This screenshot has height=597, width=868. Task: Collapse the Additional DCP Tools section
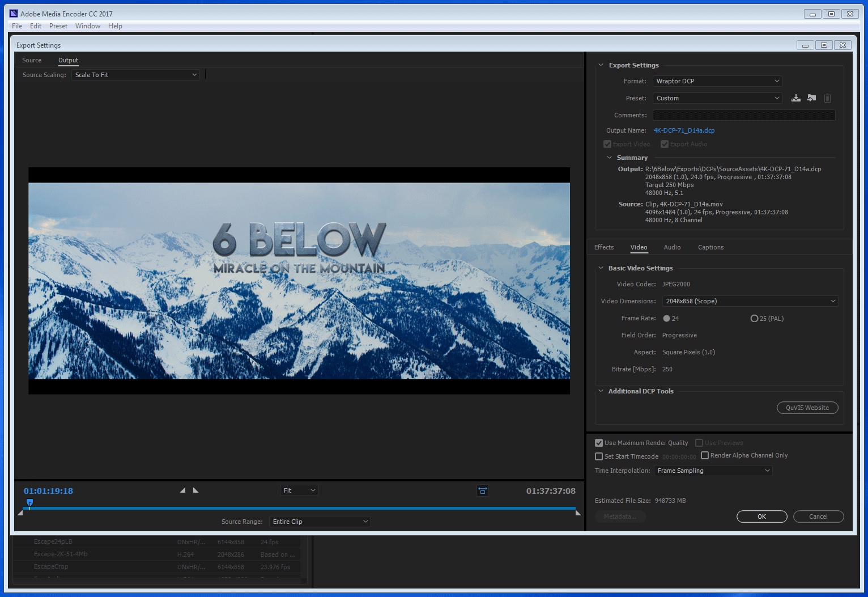pyautogui.click(x=601, y=391)
